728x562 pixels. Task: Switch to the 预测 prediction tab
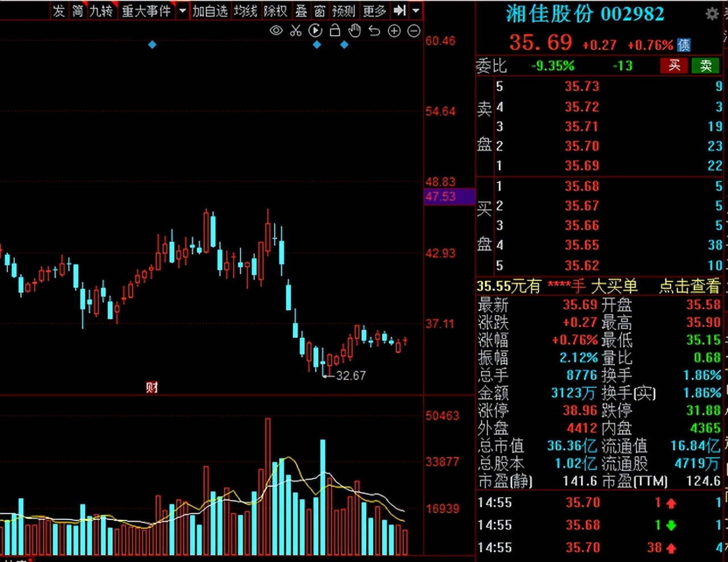click(343, 11)
